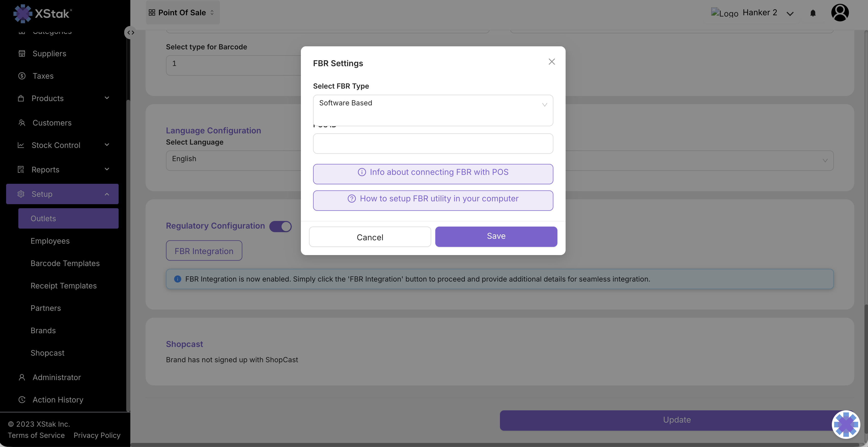The image size is (868, 447).
Task: Click the XStak logo
Action: point(43,13)
